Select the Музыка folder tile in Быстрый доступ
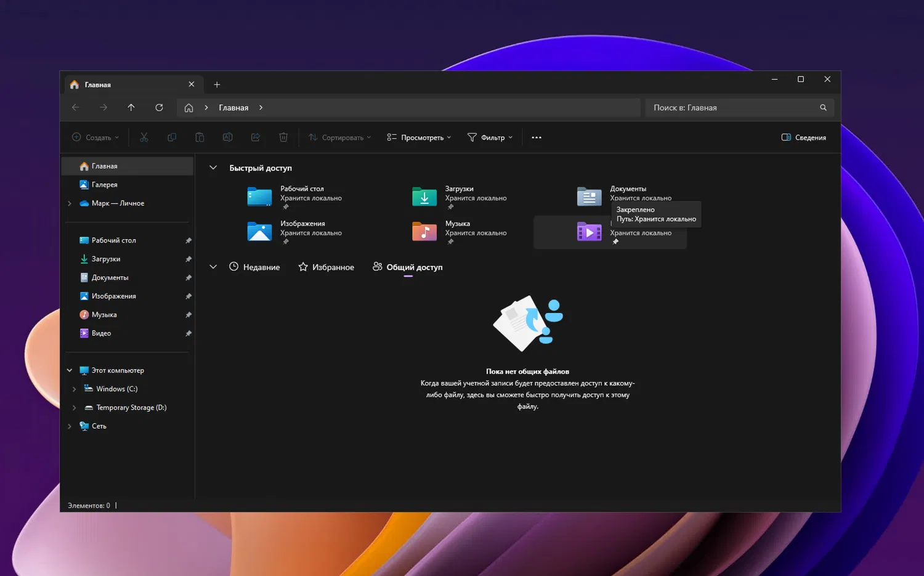924x576 pixels. (x=460, y=232)
